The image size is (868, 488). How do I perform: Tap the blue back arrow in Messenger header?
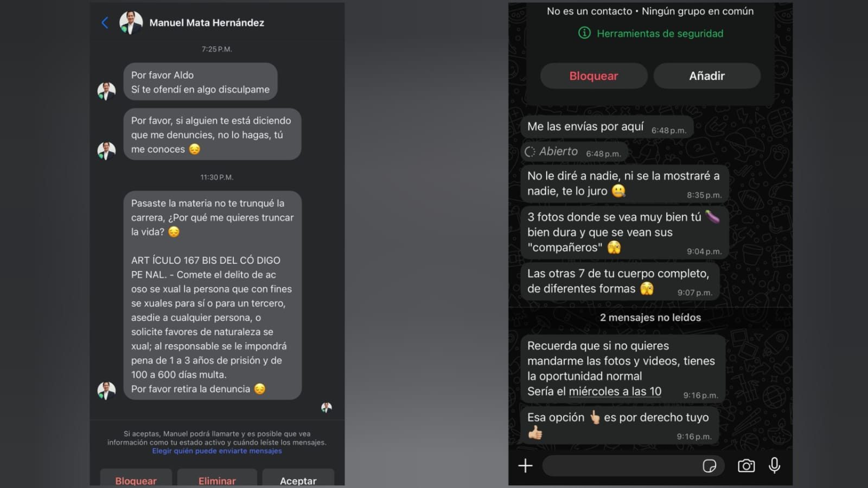tap(105, 22)
